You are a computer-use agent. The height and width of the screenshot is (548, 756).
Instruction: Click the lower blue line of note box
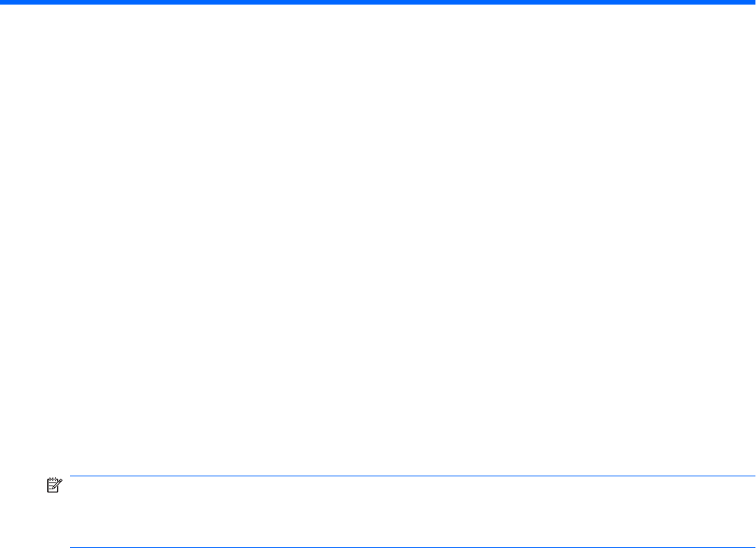pos(413,547)
